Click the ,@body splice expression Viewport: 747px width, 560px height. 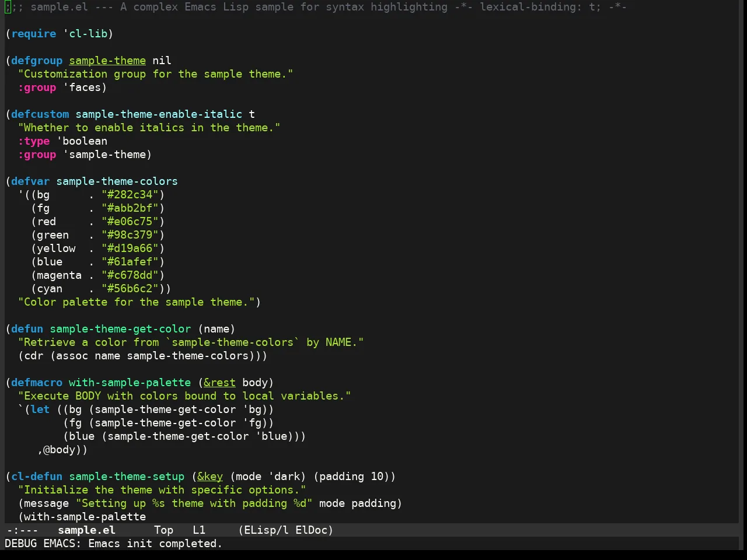coord(60,450)
